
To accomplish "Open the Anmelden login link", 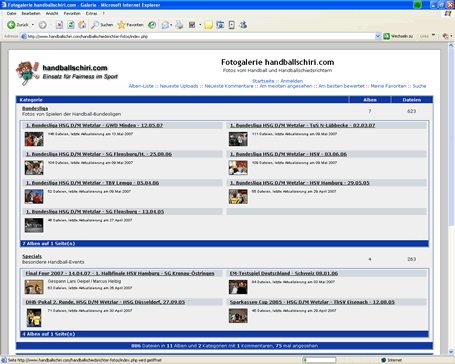I will [292, 81].
